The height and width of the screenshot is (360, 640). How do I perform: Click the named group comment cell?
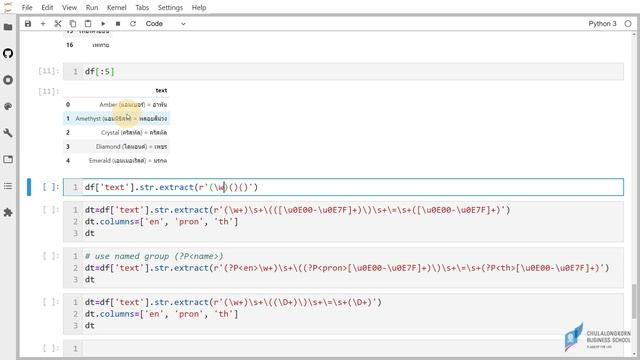click(343, 268)
